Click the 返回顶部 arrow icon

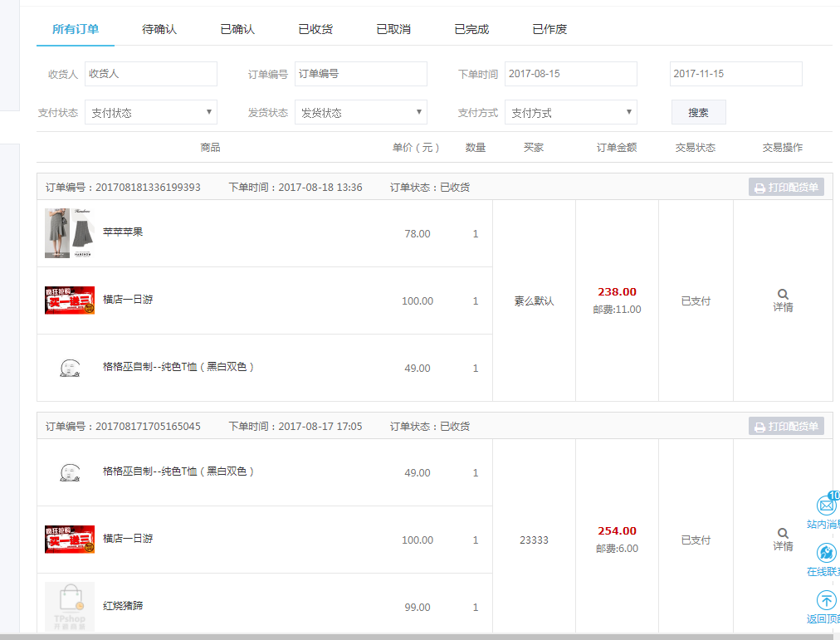pyautogui.click(x=827, y=600)
